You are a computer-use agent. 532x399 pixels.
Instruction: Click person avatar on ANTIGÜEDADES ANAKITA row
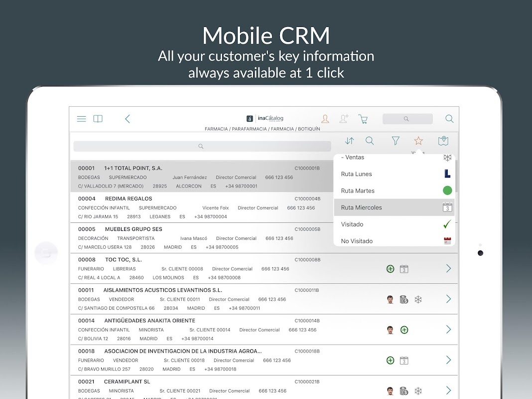tap(390, 330)
